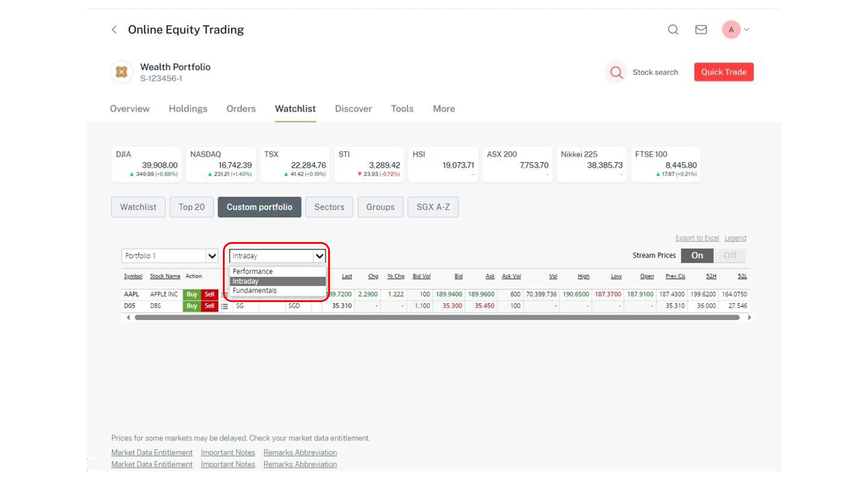This screenshot has width=868, height=500.
Task: Open the Intraday view dropdown
Action: point(277,256)
